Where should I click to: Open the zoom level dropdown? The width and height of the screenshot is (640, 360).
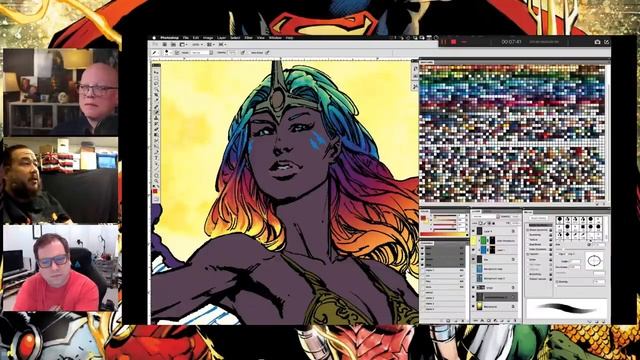197,44
